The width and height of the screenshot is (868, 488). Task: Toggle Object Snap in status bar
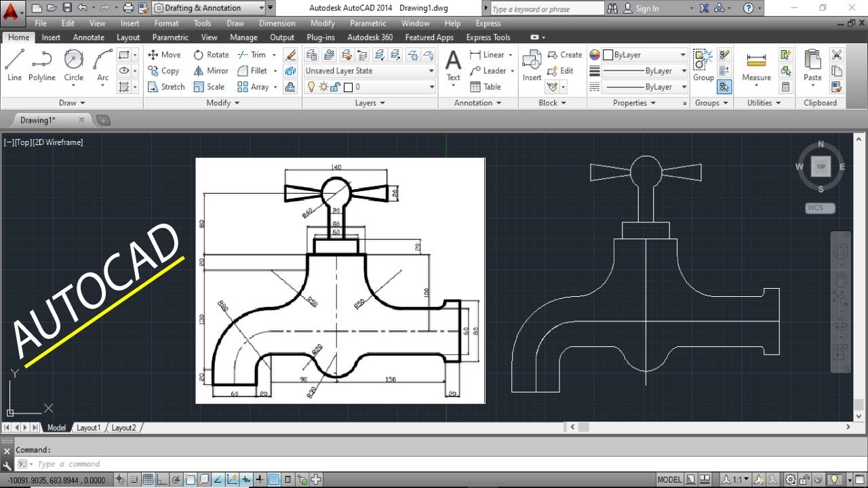coord(190,479)
